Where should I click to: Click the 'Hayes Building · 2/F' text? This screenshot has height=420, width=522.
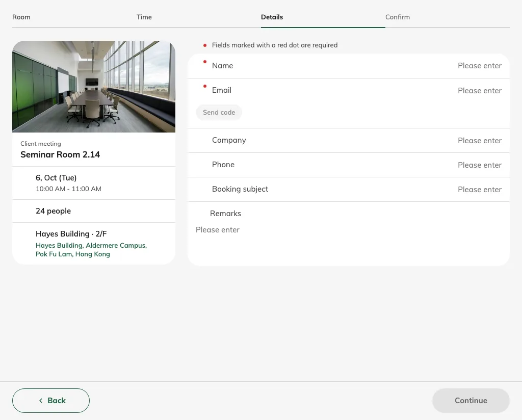71,234
